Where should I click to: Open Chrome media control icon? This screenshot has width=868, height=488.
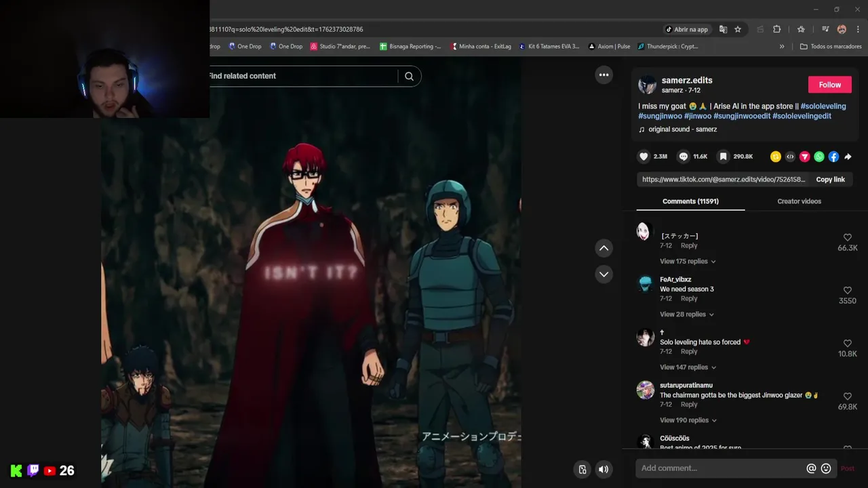(x=825, y=29)
